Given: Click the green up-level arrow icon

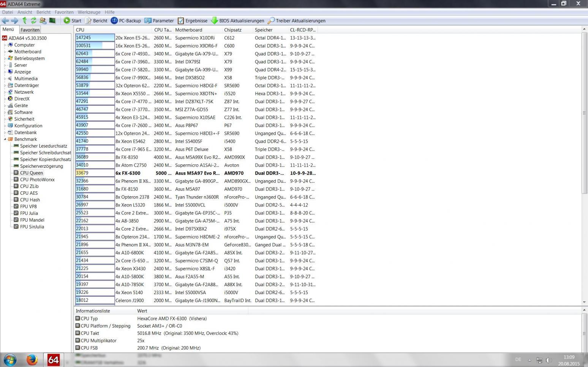Looking at the screenshot, I should click(25, 20).
